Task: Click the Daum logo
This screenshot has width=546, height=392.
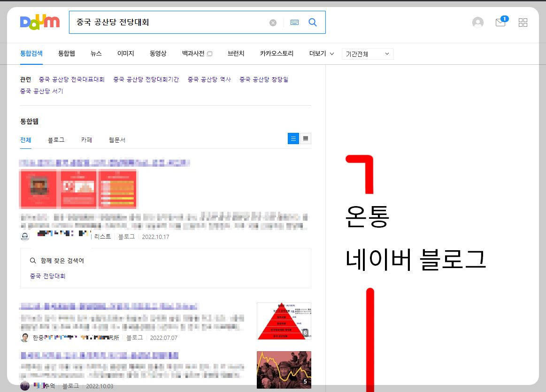Action: pos(40,23)
